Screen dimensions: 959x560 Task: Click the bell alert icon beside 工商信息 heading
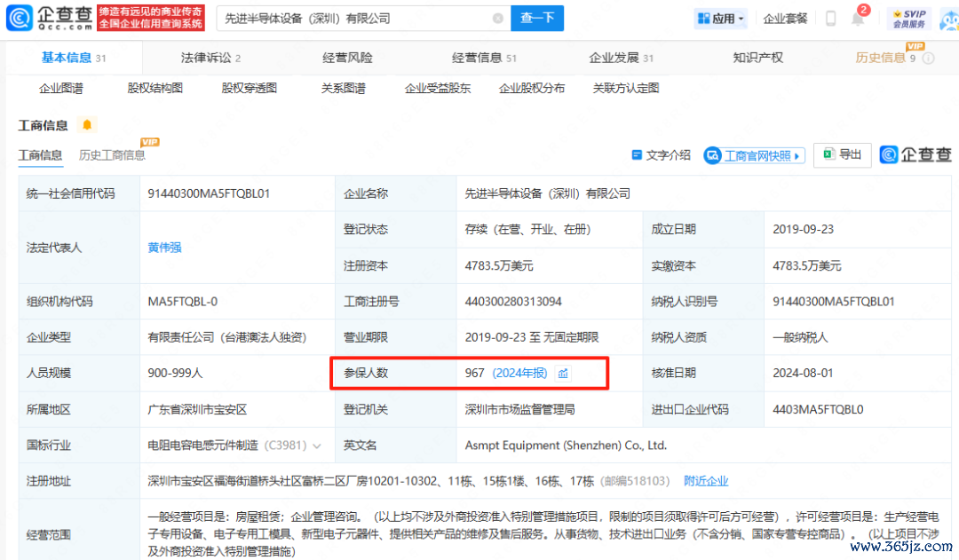87,125
